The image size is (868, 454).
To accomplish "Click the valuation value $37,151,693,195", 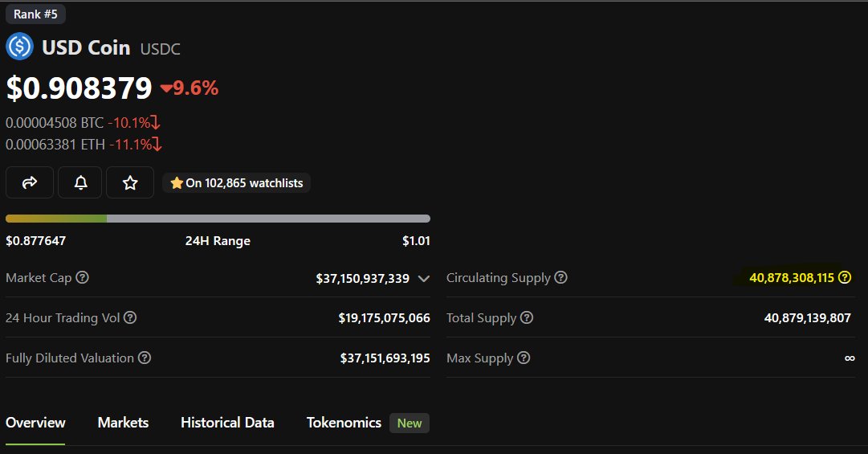I will tap(385, 358).
